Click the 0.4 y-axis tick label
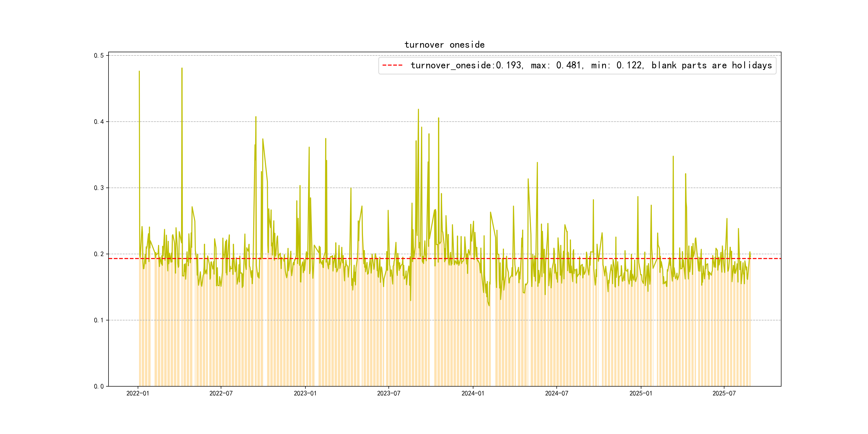Image resolution: width=868 pixels, height=434 pixels. 99,122
